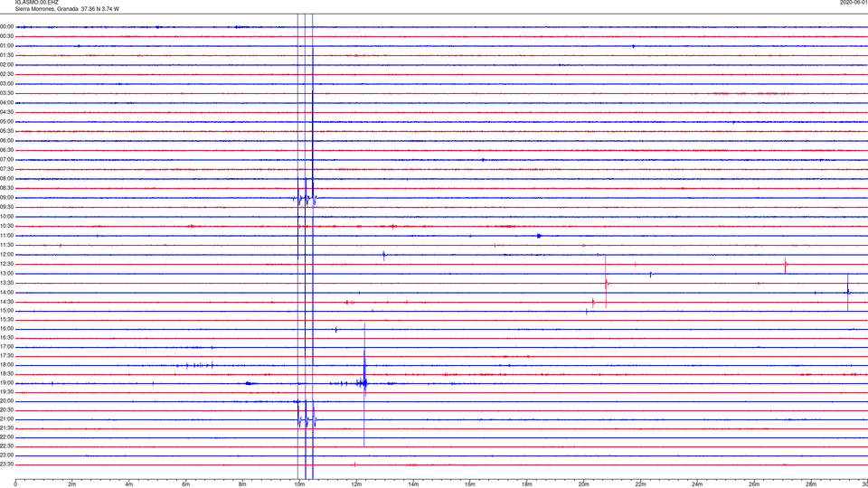Select the 01:30 trace time label
Image resolution: width=868 pixels, height=488 pixels.
tap(6, 55)
